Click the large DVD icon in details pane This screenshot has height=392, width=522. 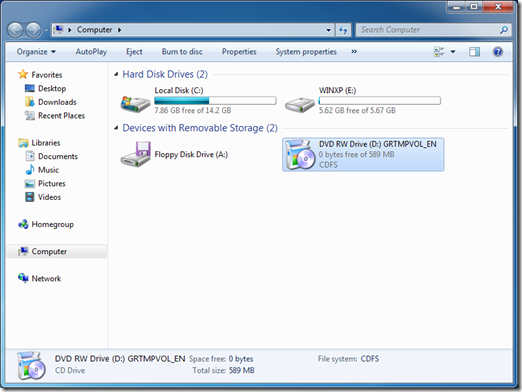tap(31, 365)
